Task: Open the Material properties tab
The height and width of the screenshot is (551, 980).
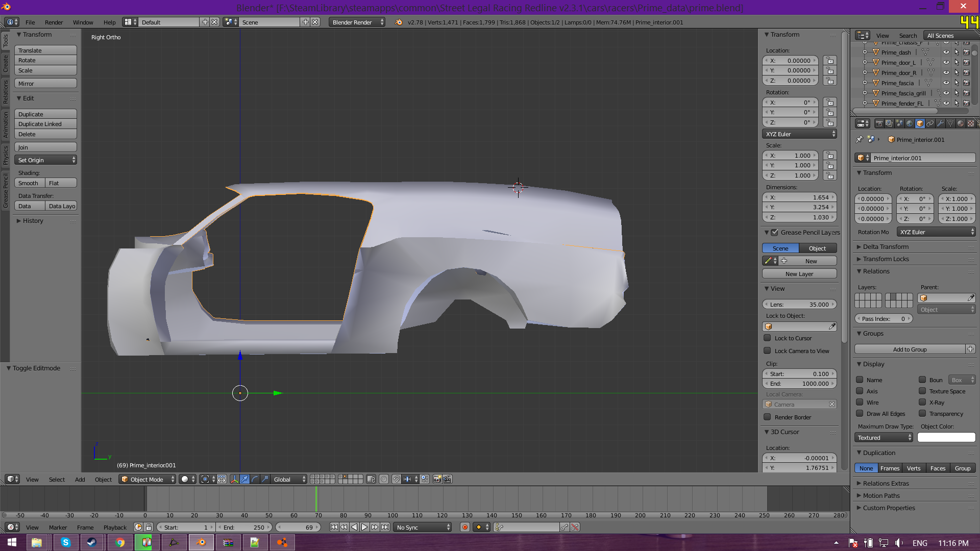Action: tap(961, 123)
